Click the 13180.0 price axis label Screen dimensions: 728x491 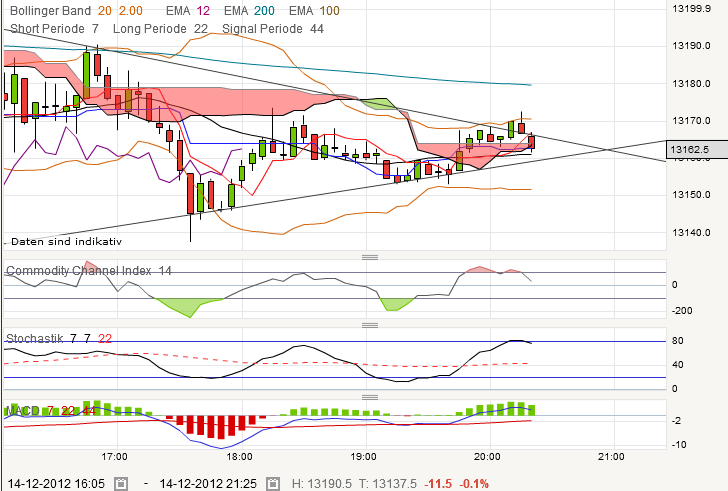tap(691, 84)
